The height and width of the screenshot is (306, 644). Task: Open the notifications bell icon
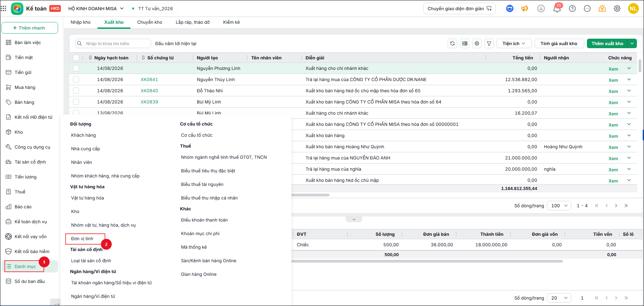(x=557, y=8)
